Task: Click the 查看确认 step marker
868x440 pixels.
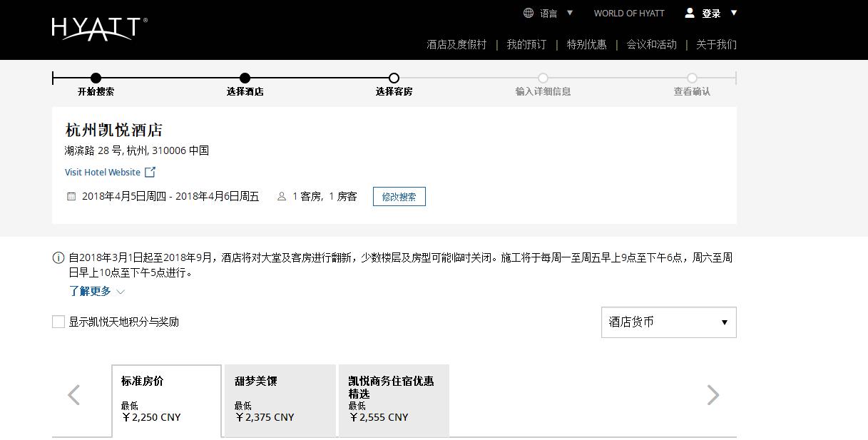Action: [692, 78]
